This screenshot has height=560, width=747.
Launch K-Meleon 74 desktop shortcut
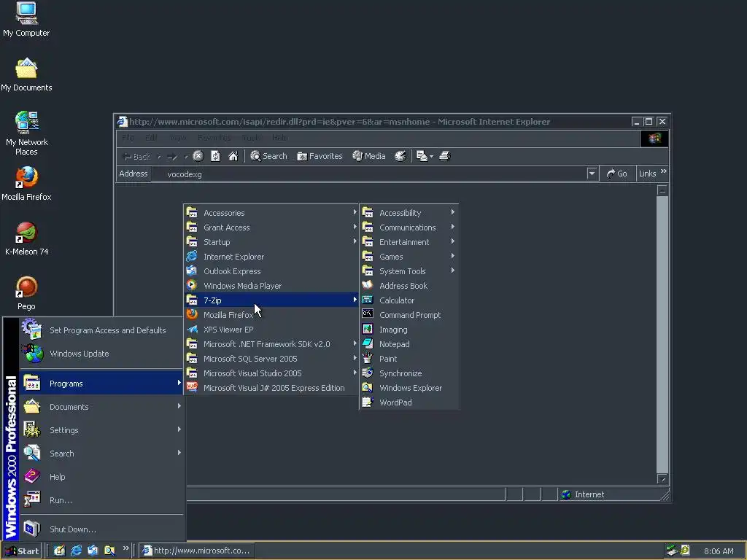[x=26, y=238]
